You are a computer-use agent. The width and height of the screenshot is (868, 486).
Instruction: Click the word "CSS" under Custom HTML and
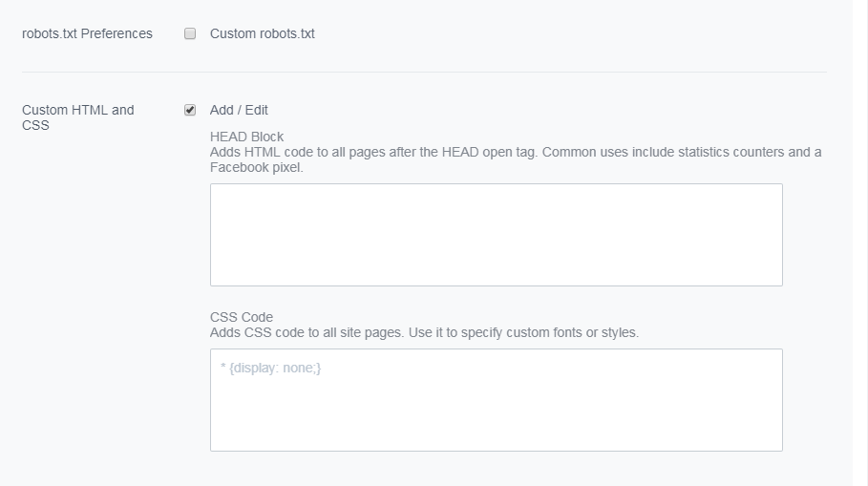(x=35, y=126)
